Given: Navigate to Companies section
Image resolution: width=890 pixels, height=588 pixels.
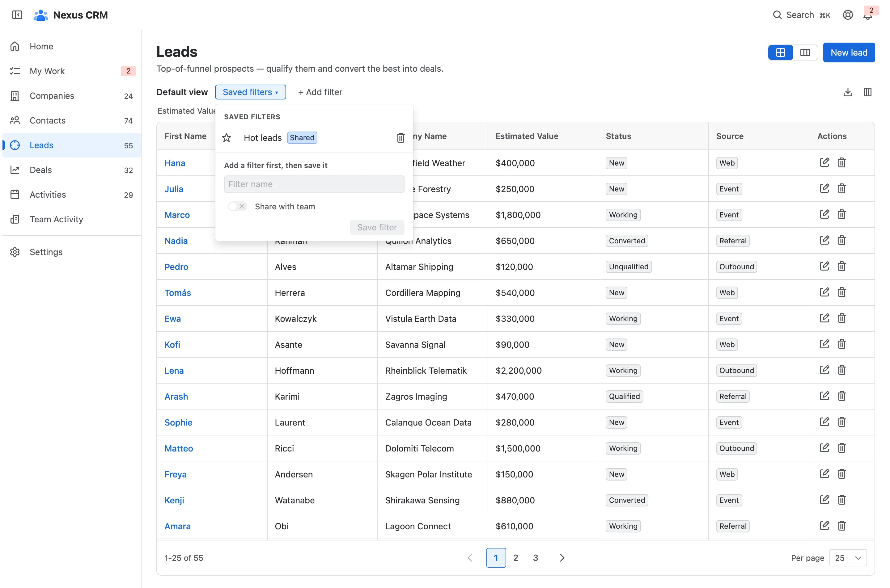Looking at the screenshot, I should (71, 96).
